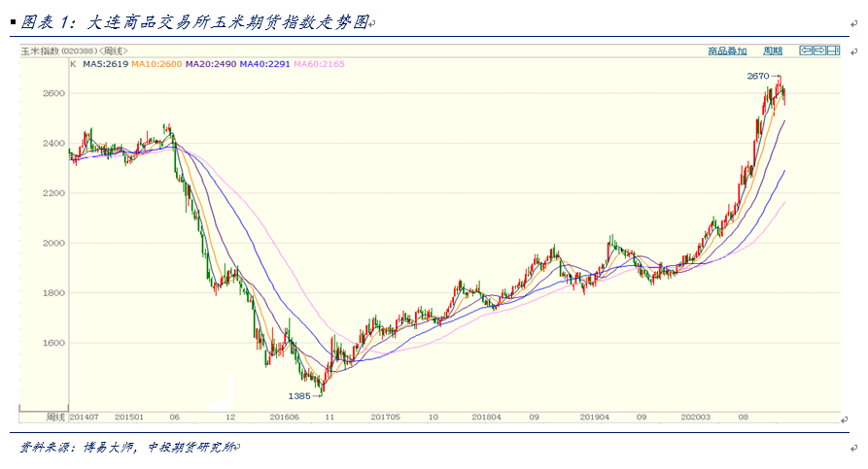Select the MA10:2600 indicator label
The width and height of the screenshot is (868, 469).
point(156,64)
